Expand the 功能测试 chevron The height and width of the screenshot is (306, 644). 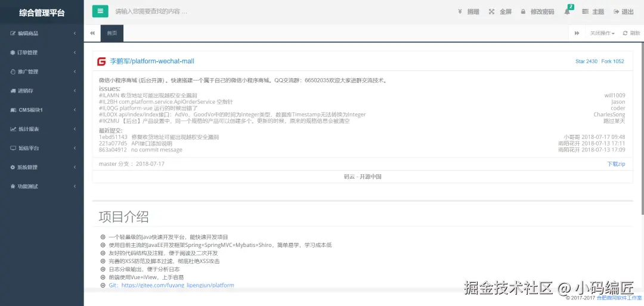coord(75,186)
